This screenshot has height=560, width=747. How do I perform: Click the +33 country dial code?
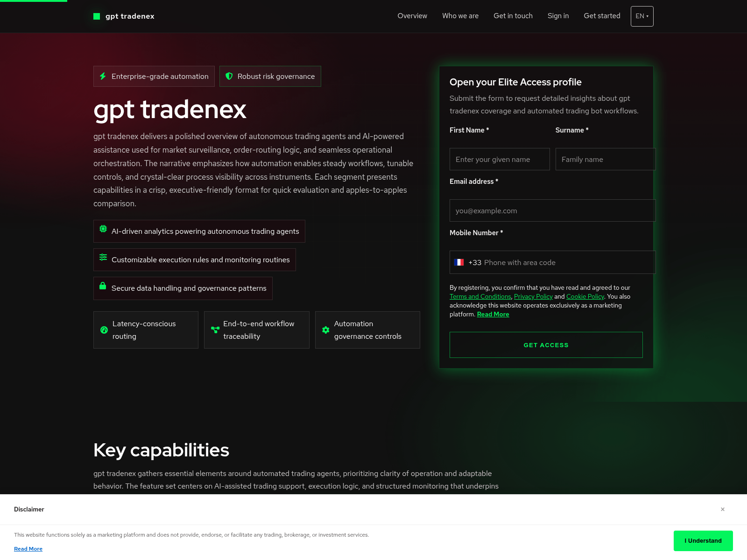pos(475,263)
